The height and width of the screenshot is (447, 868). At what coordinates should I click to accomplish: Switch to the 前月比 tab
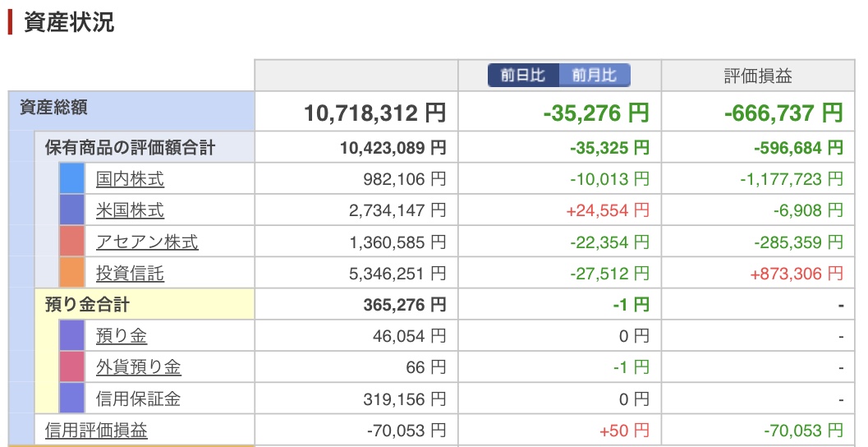coord(595,76)
